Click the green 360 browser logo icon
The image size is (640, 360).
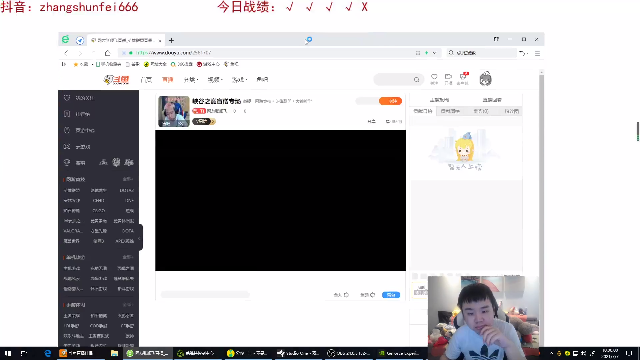coord(65,40)
